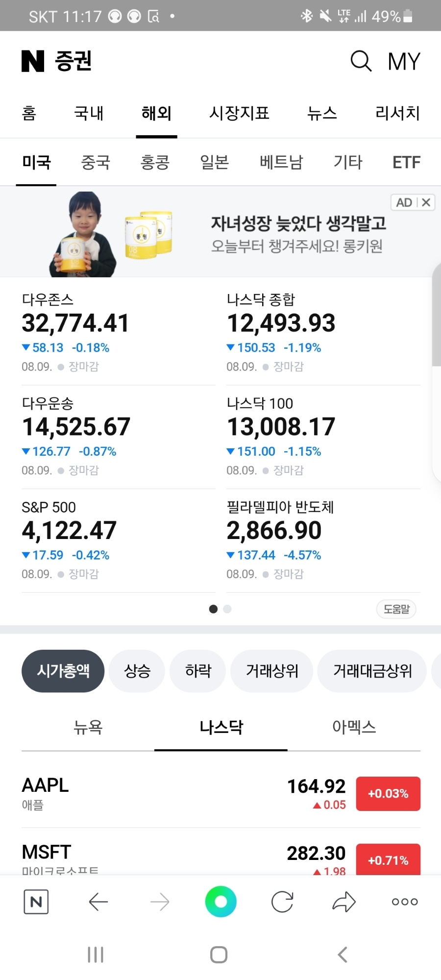
Task: Switch to the 아멕스 exchange tab
Action: click(354, 727)
